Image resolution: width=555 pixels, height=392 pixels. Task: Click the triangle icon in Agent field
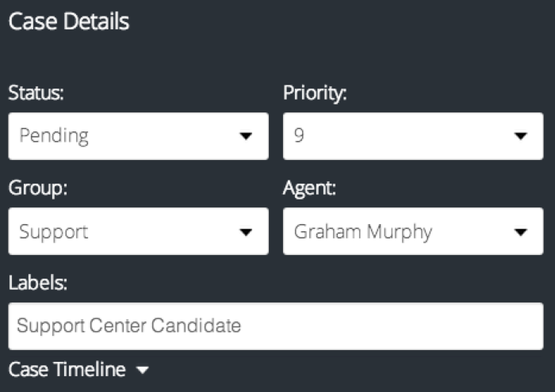point(520,232)
